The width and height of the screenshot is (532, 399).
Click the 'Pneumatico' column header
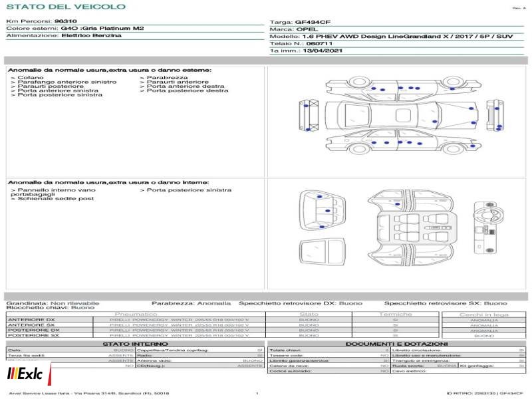pos(136,314)
